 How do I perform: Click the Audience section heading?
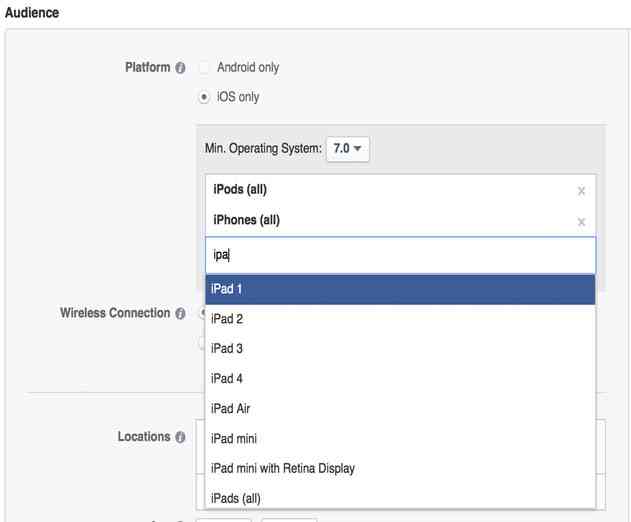(x=32, y=13)
